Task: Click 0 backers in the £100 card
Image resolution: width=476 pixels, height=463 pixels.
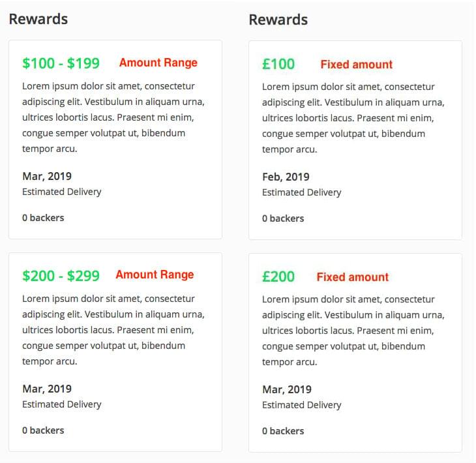Action: [x=283, y=218]
